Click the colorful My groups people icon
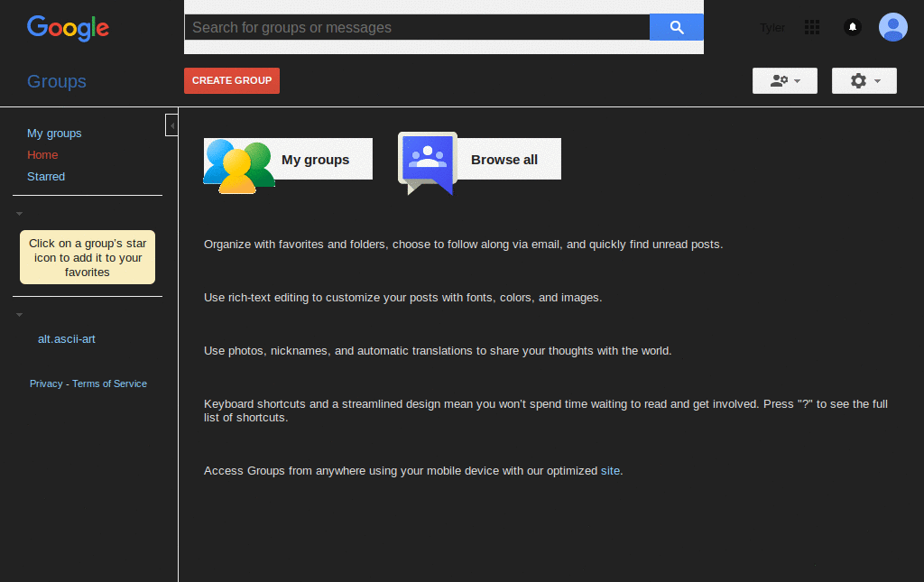 click(x=238, y=166)
